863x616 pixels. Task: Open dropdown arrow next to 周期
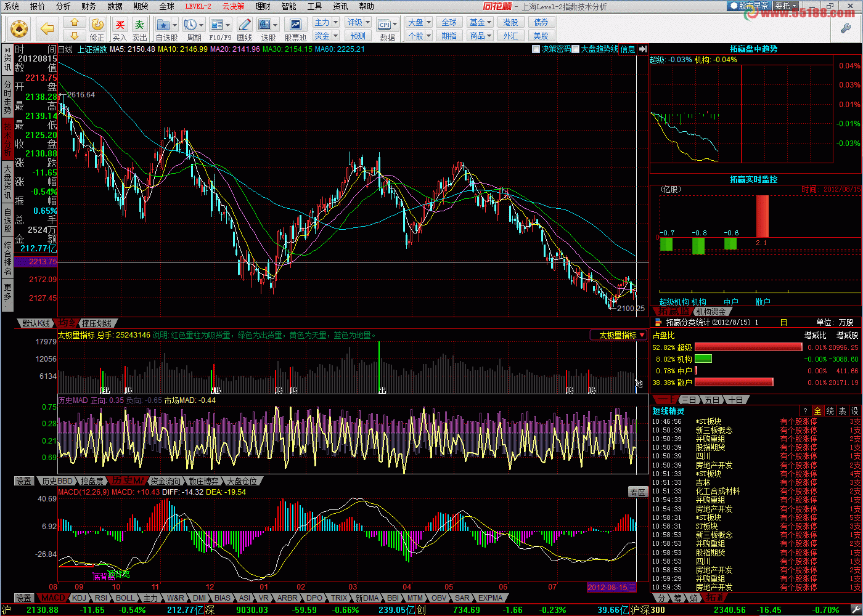coord(202,25)
